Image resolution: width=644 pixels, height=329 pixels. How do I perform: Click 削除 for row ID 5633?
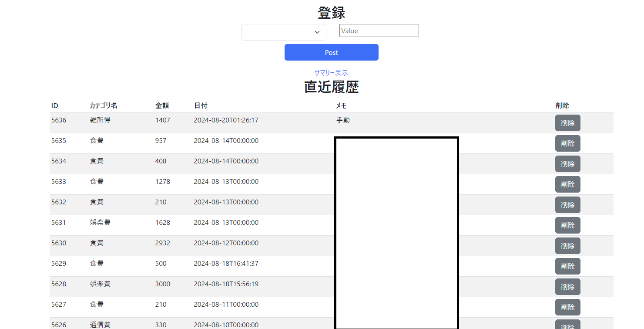[567, 184]
